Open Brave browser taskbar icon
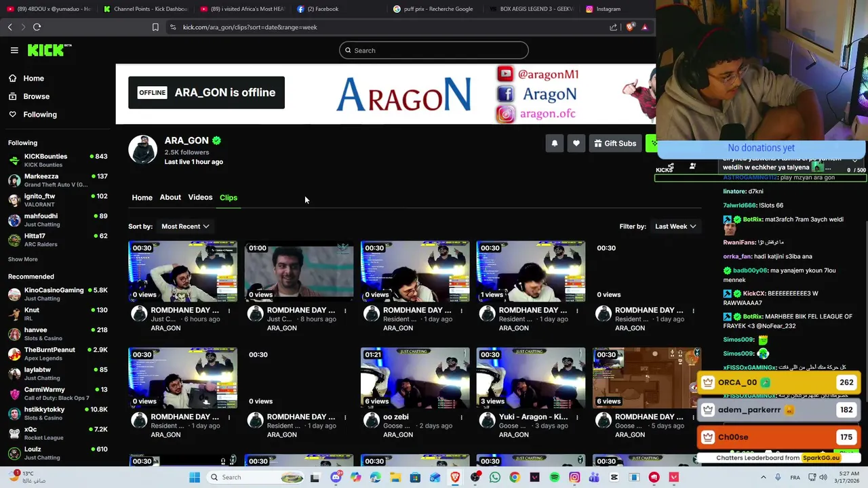Image resolution: width=868 pixels, height=488 pixels. click(455, 477)
